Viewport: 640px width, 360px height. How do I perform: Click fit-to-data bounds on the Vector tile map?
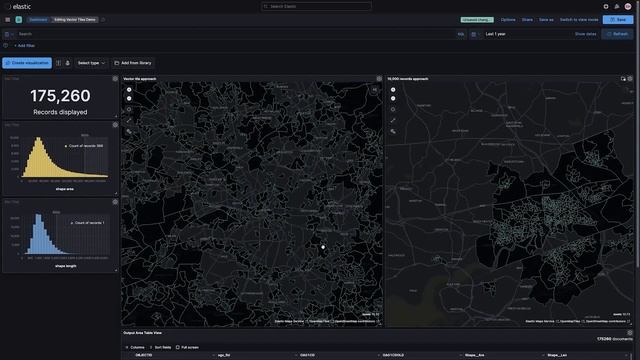pyautogui.click(x=129, y=109)
